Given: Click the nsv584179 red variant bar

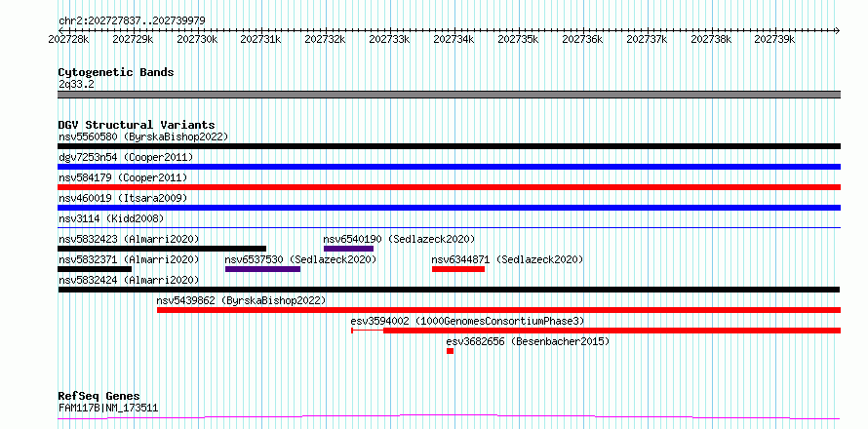Looking at the screenshot, I should [x=449, y=187].
